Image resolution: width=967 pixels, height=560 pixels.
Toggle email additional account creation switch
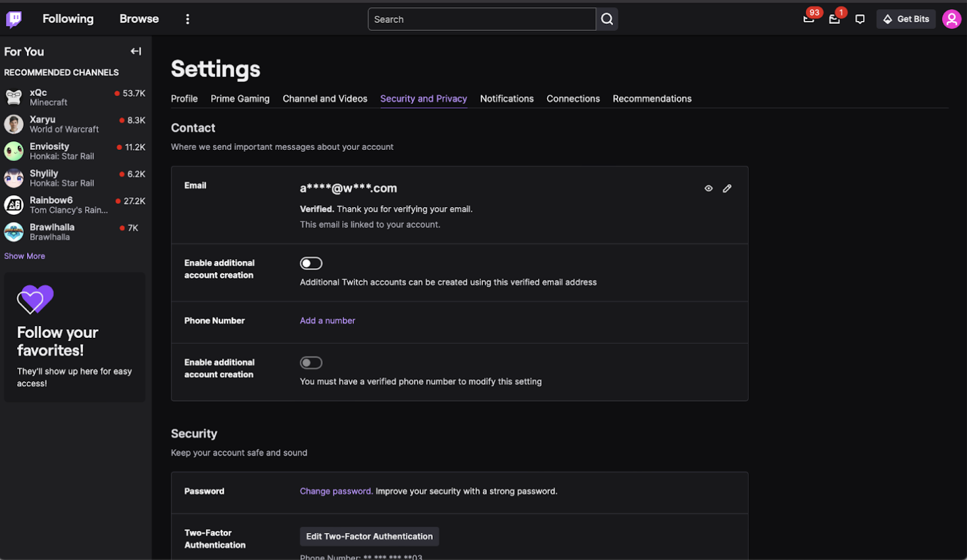(311, 264)
